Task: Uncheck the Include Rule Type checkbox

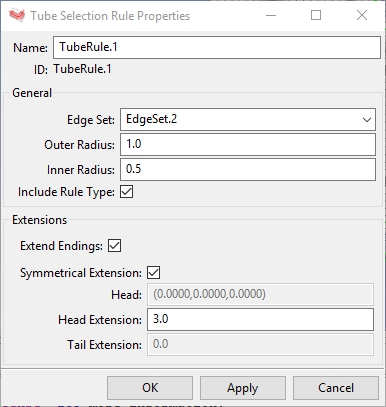Action: [x=127, y=192]
